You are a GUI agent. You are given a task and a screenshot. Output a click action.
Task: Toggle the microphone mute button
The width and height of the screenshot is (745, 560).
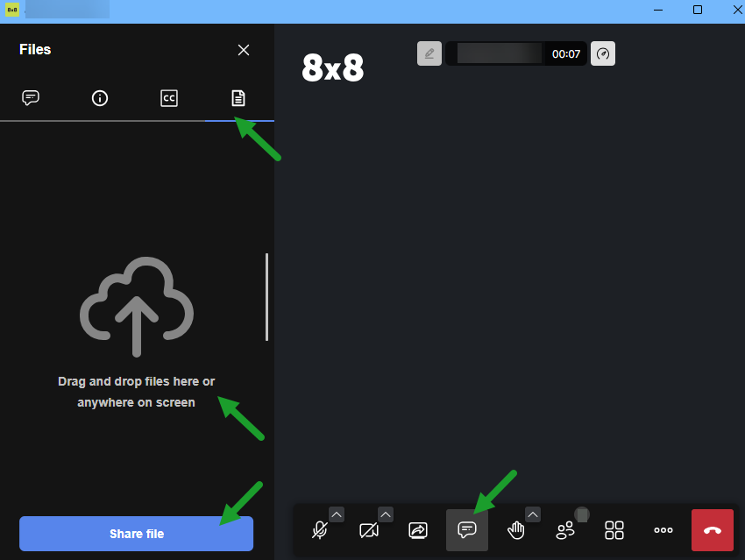[320, 530]
